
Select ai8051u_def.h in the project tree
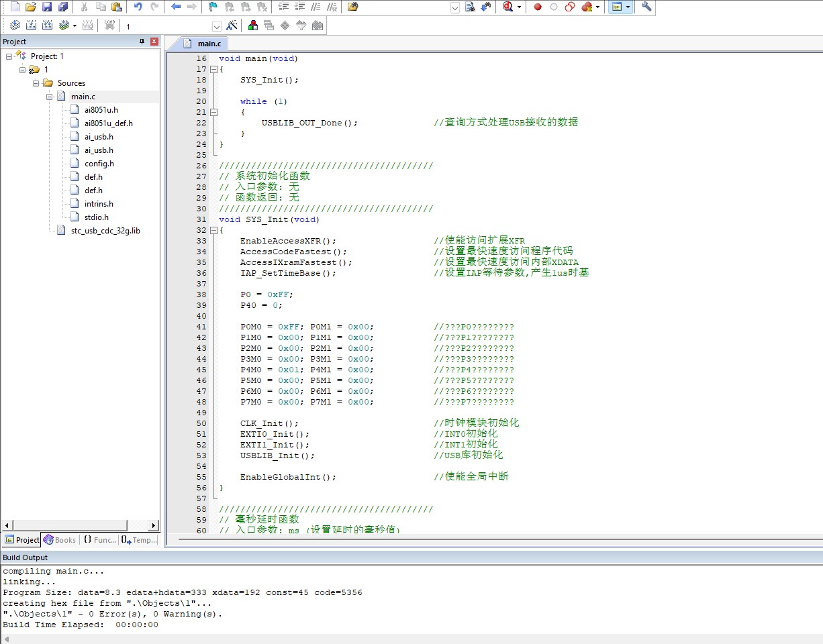(108, 123)
